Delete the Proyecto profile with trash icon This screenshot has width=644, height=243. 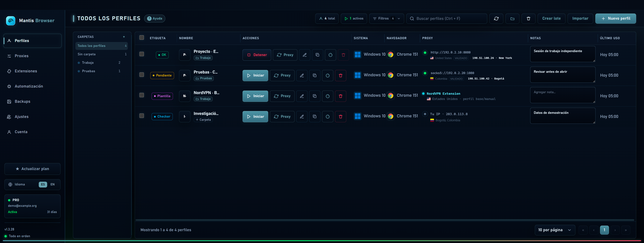pos(343,55)
